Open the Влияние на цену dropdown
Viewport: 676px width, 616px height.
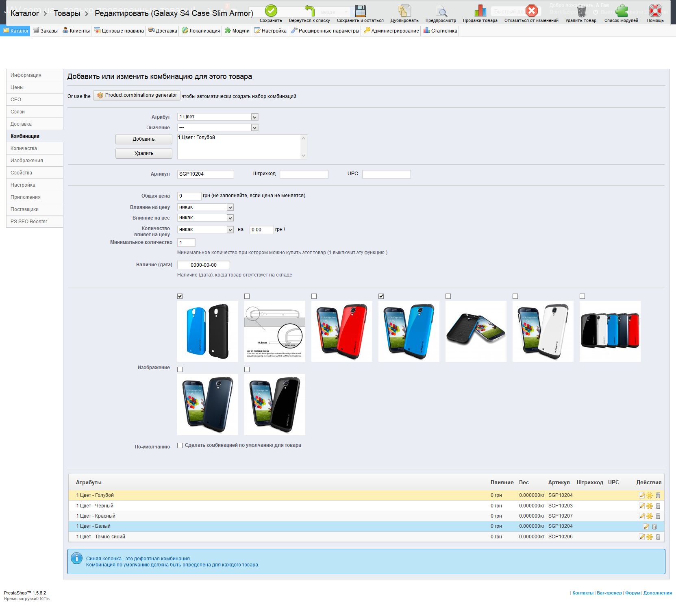(x=206, y=207)
